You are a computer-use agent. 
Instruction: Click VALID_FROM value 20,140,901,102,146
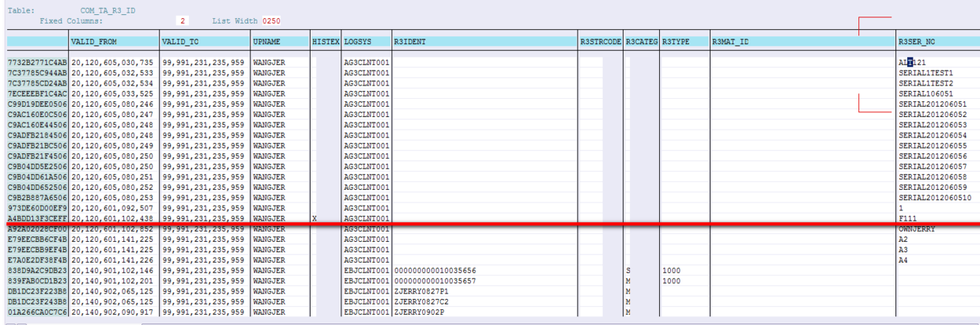point(114,270)
